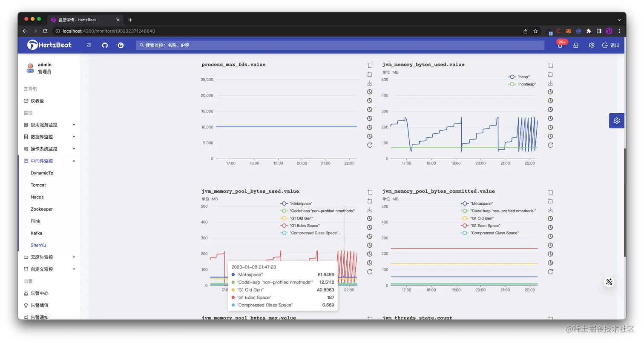Toggle the "heap" series in legend
The width and height of the screenshot is (644, 343).
[x=519, y=77]
